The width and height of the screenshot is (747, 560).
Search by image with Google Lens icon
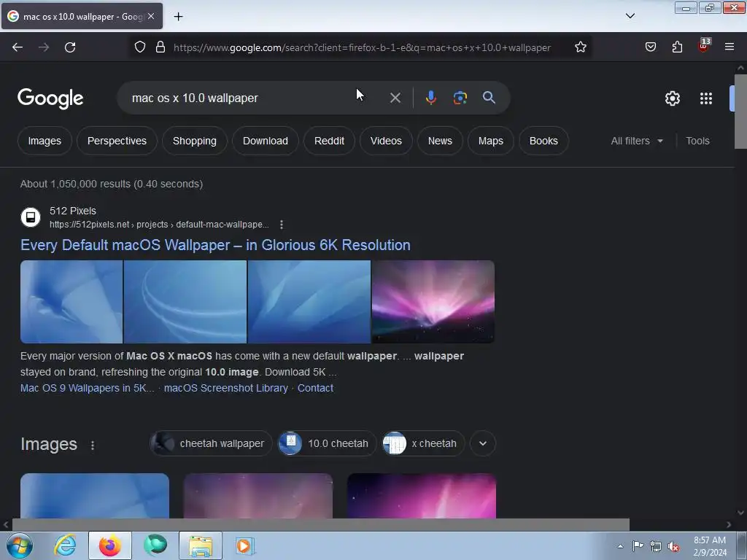(x=460, y=98)
